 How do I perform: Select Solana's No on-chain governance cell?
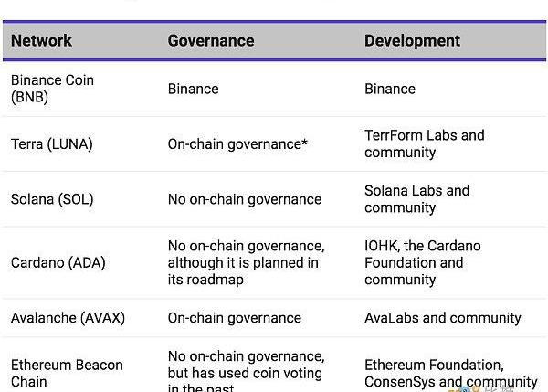coord(245,199)
